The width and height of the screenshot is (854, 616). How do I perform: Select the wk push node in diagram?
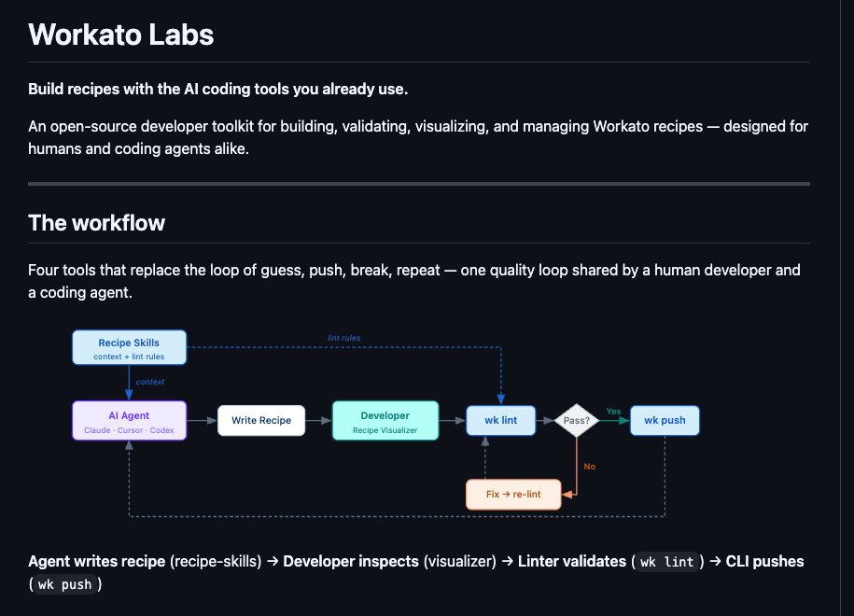coord(665,421)
